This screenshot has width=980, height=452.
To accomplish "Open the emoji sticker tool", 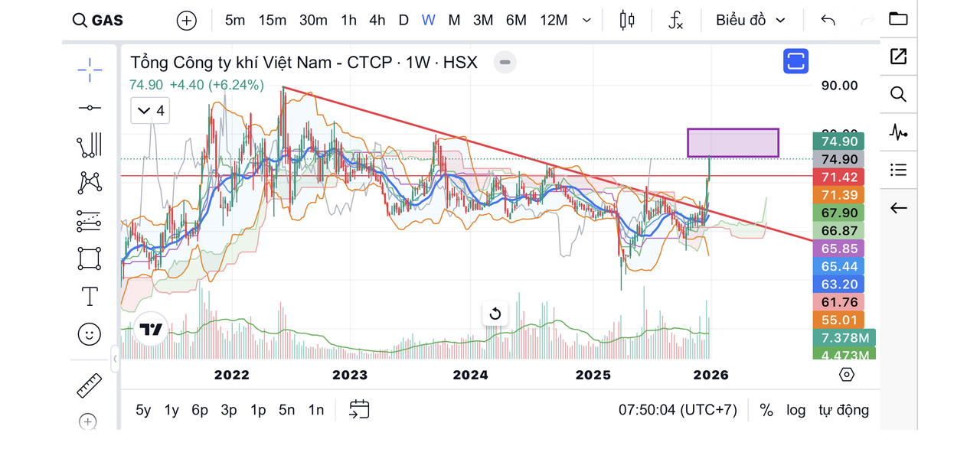I will tap(90, 333).
